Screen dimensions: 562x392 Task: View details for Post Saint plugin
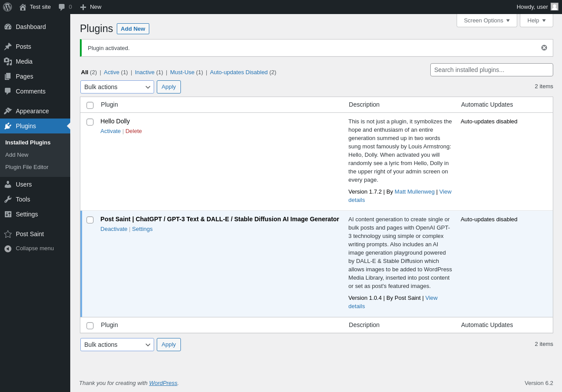(431, 298)
